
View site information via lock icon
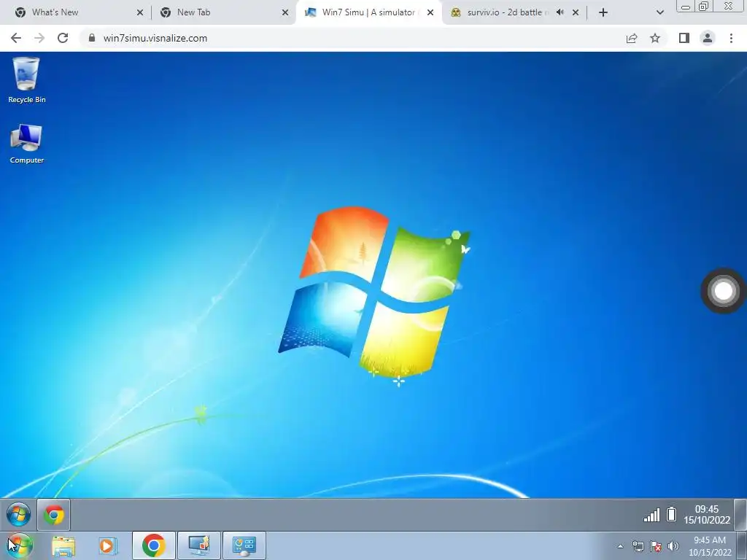(92, 38)
